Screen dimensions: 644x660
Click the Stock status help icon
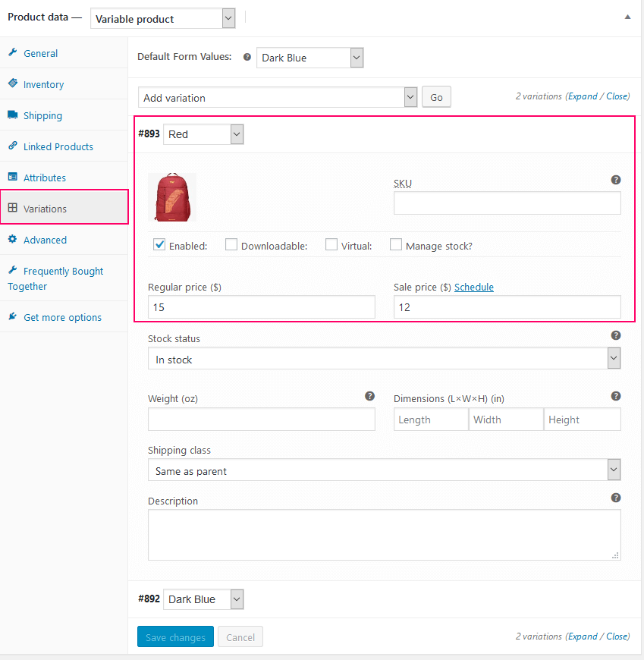(x=616, y=335)
